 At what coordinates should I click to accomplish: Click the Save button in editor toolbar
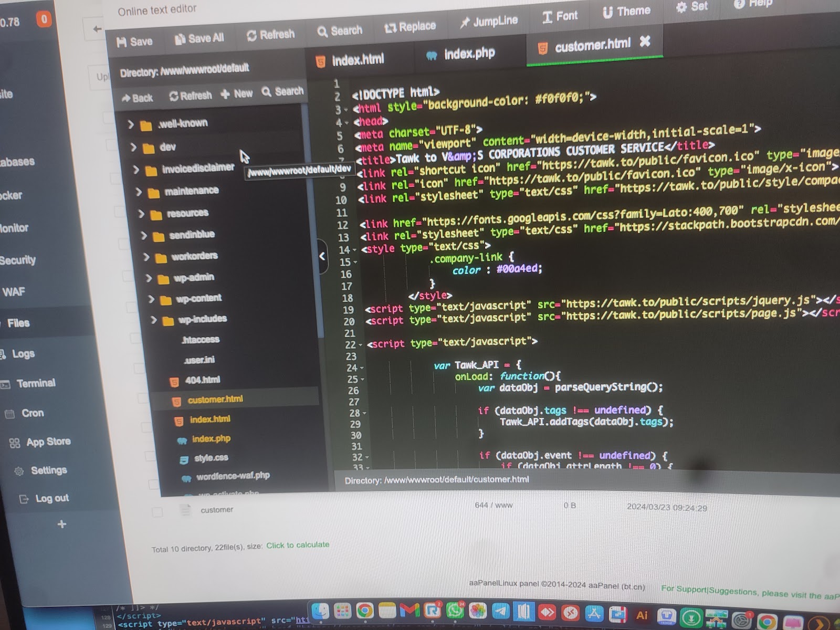coord(134,41)
